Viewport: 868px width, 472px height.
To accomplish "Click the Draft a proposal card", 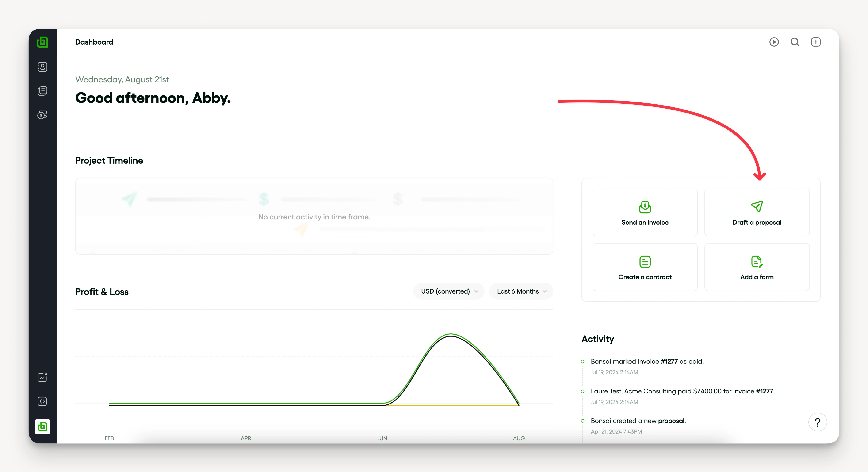I will click(757, 212).
